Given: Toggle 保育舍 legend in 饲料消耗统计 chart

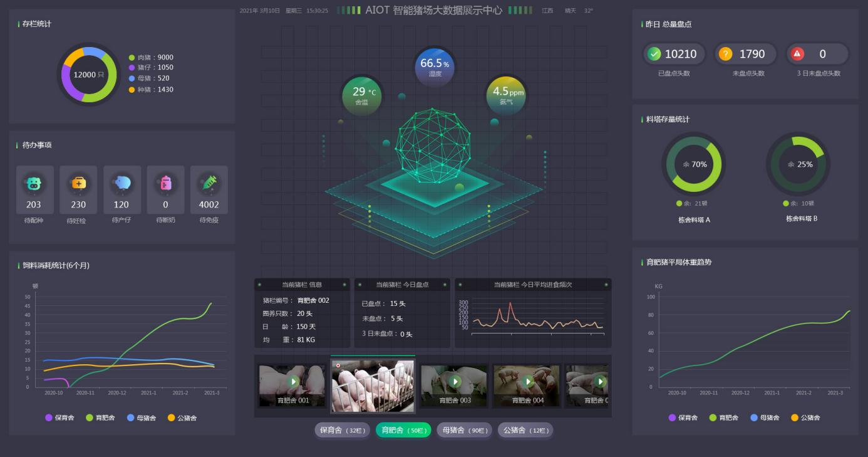Looking at the screenshot, I should pos(59,418).
